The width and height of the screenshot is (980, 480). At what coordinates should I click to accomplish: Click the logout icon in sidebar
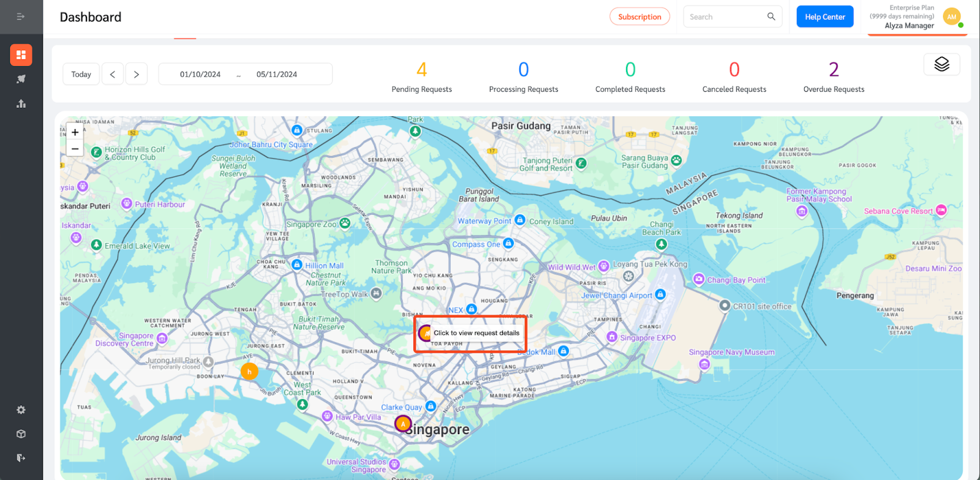[x=21, y=457]
